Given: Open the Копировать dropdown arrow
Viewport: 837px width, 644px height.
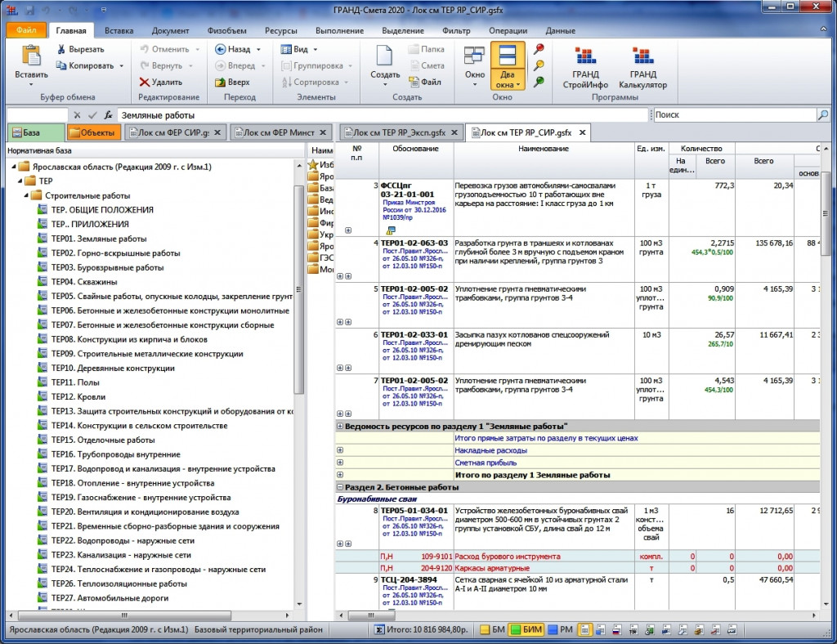Looking at the screenshot, I should click(x=121, y=65).
